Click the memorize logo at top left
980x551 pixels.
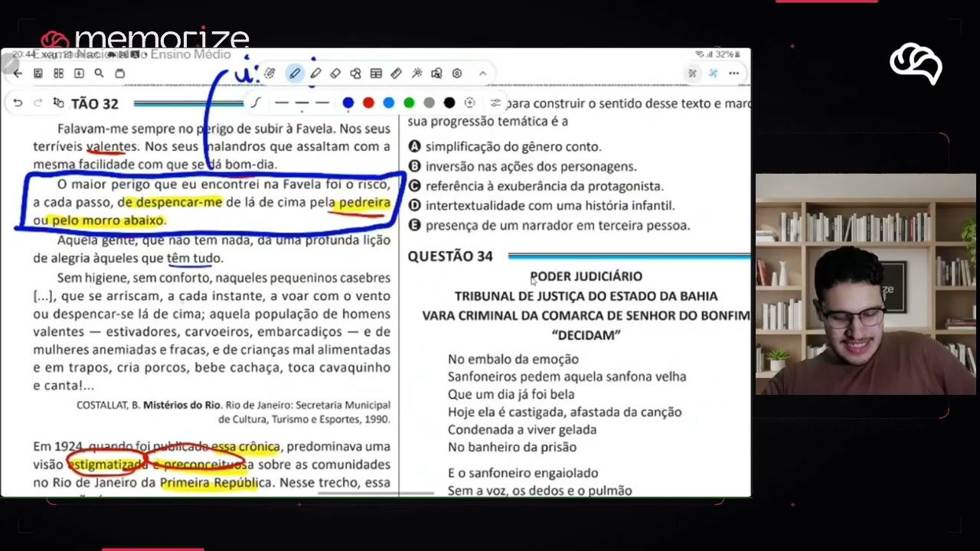click(145, 38)
